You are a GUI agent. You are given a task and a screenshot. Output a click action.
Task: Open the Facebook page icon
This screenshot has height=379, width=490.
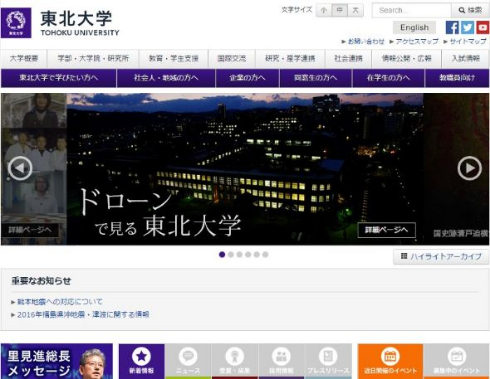(452, 27)
